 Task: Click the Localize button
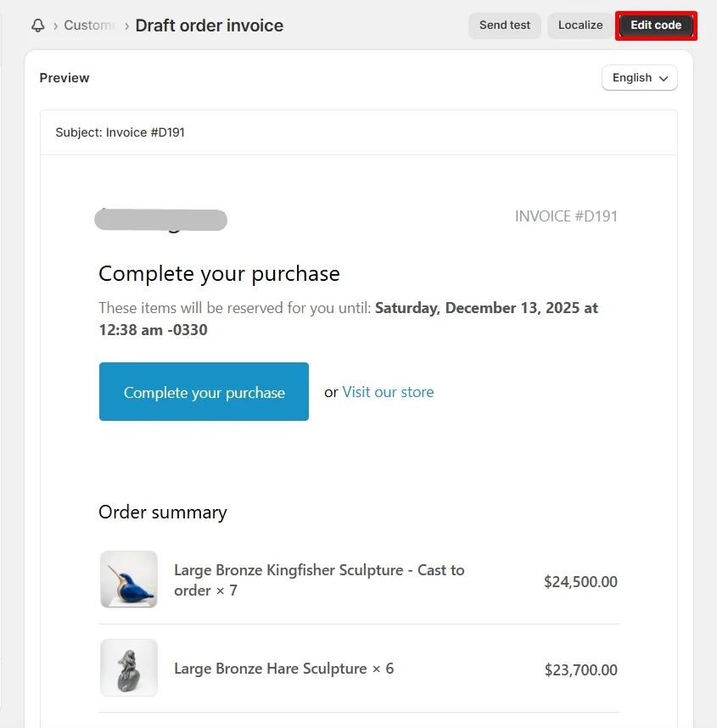(580, 25)
